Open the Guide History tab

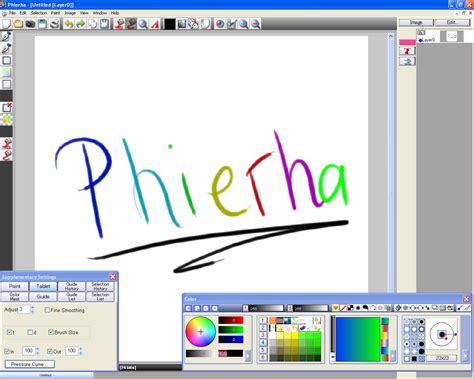click(x=72, y=286)
